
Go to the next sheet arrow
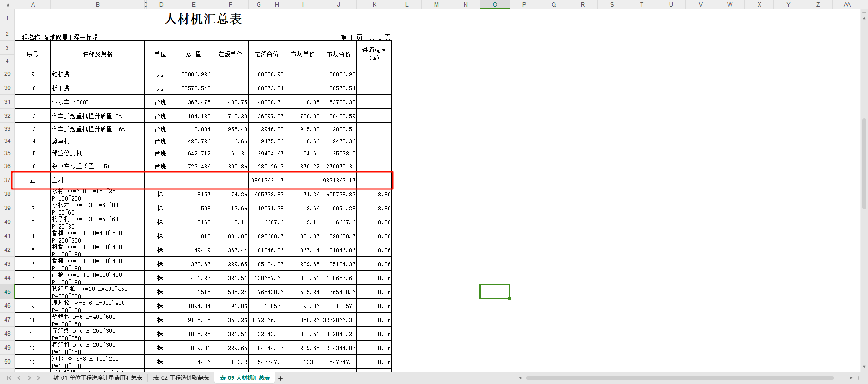[29, 378]
